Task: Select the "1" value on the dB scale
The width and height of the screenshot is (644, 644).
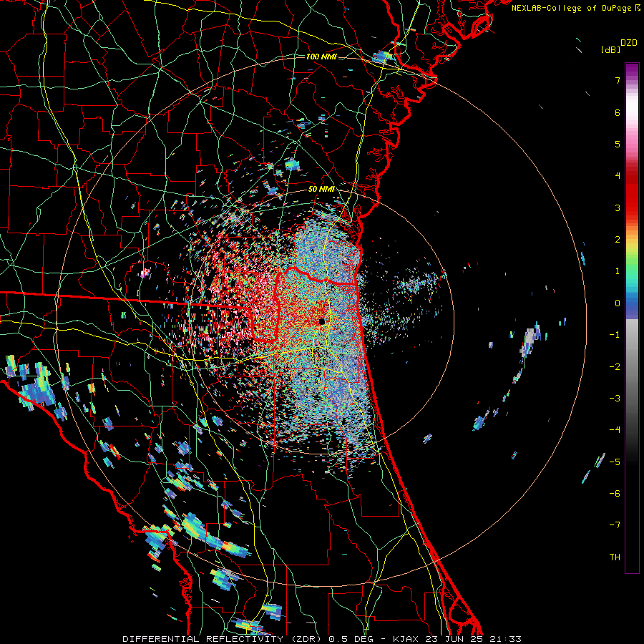Action: tap(618, 271)
